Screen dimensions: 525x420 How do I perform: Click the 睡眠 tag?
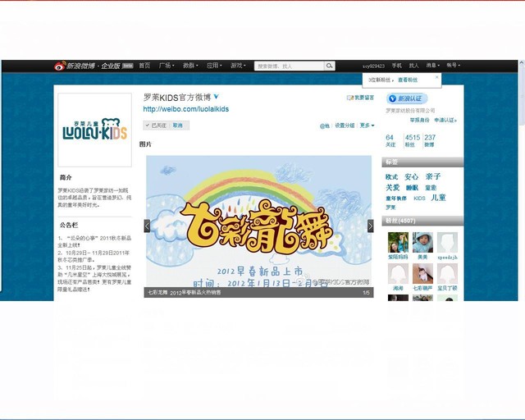click(x=412, y=188)
